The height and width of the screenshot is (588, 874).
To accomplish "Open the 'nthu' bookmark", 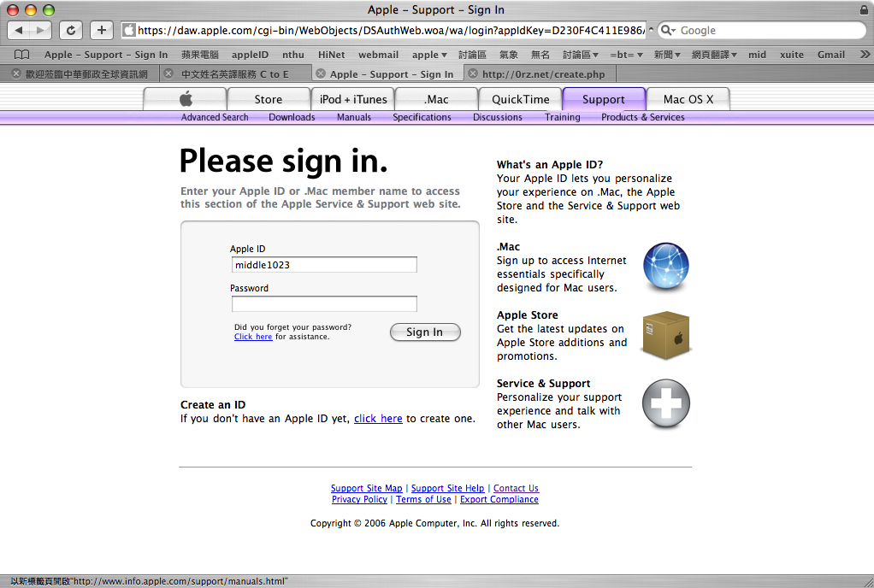I will tap(293, 55).
